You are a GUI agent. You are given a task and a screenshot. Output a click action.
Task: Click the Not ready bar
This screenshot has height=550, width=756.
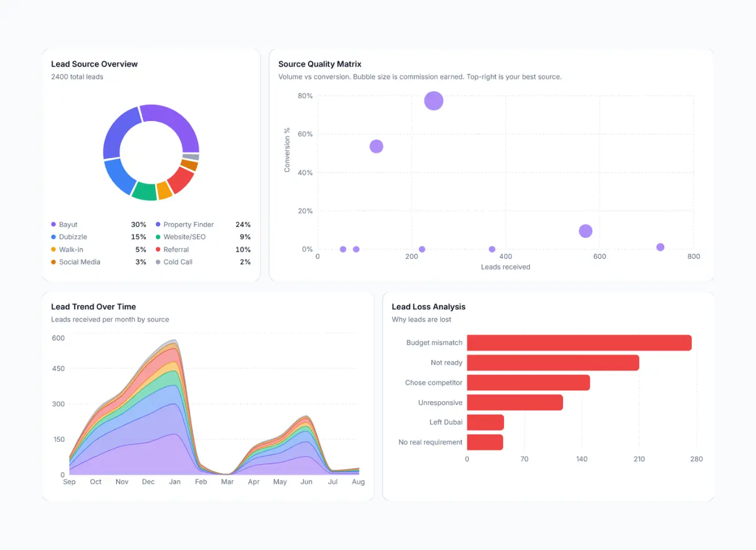[553, 363]
